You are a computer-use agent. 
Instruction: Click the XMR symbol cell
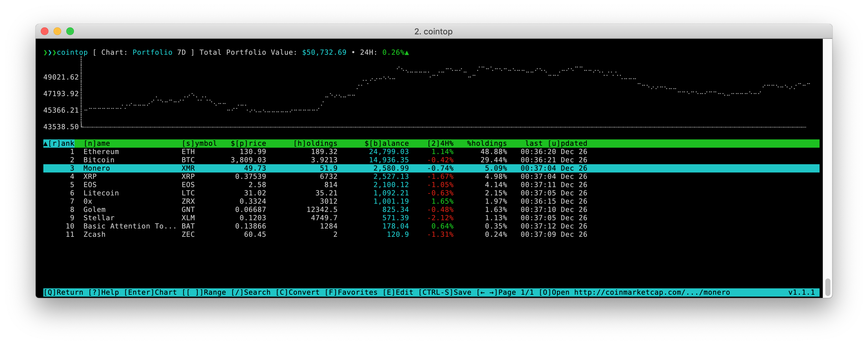pos(188,168)
